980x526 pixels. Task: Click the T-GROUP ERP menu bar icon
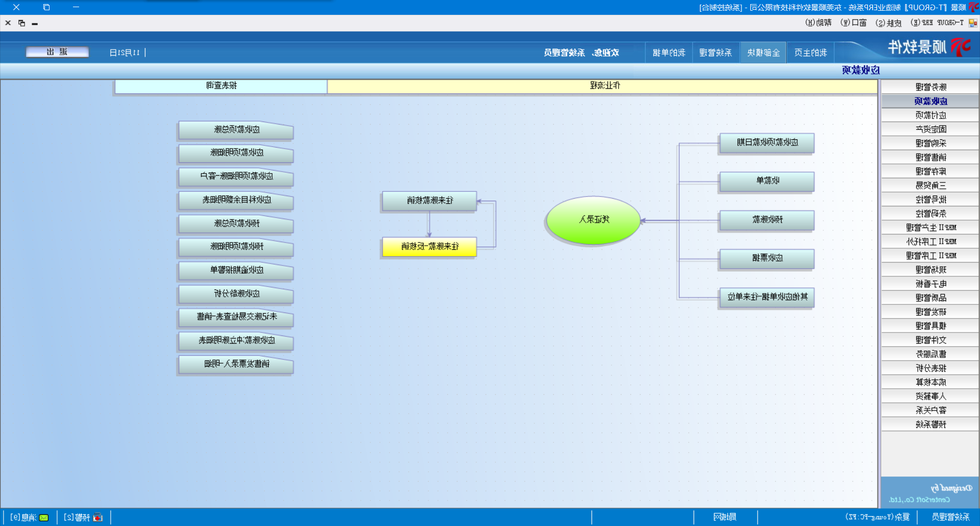(x=973, y=23)
